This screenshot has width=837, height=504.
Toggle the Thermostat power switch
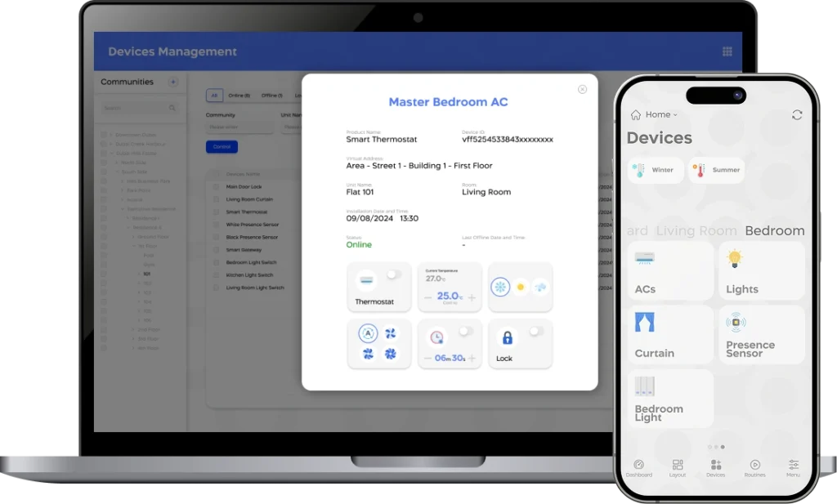[x=394, y=275]
